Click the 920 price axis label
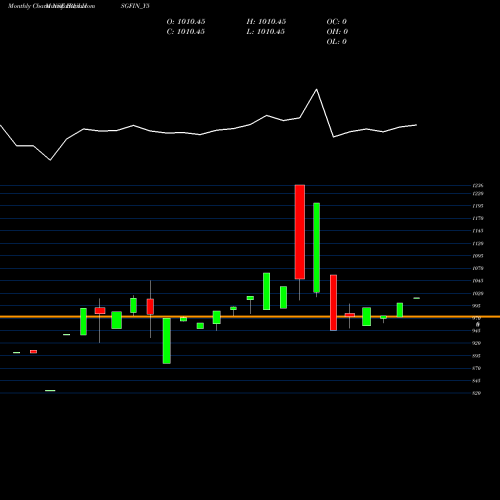This screenshot has height=500, width=500. click(477, 343)
